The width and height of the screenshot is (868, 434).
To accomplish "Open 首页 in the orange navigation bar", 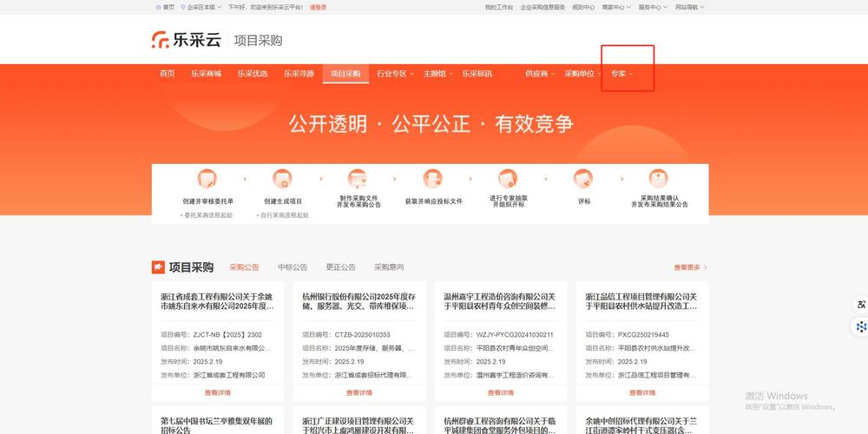I will (168, 74).
